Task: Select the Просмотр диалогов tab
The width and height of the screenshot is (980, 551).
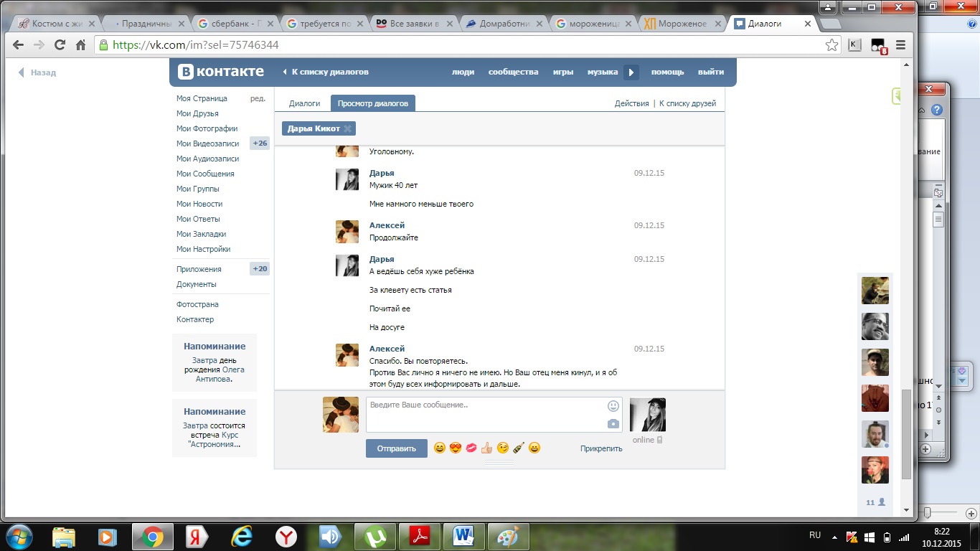Action: pyautogui.click(x=373, y=103)
